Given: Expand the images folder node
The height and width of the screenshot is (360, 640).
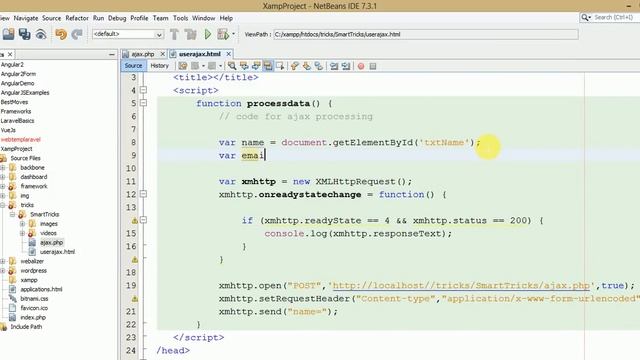Looking at the screenshot, I should pyautogui.click(x=22, y=224).
